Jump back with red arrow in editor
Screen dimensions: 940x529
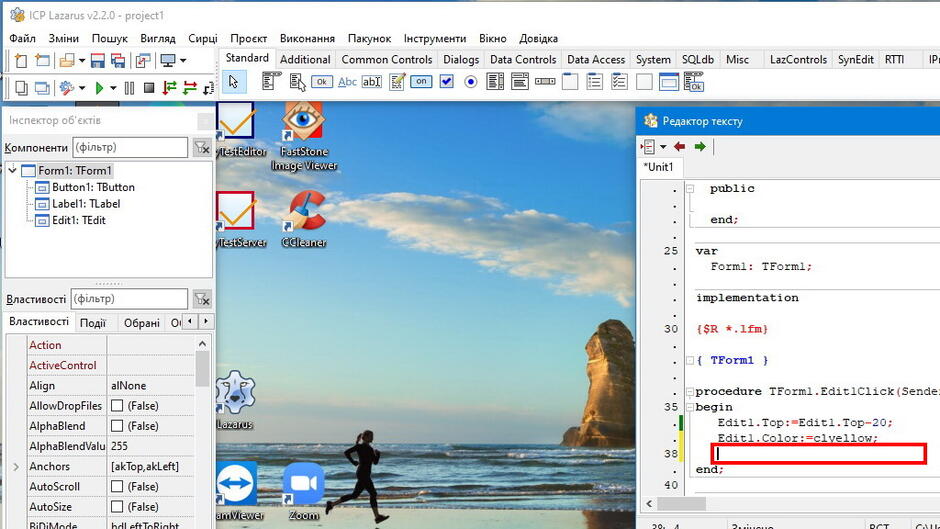(679, 146)
